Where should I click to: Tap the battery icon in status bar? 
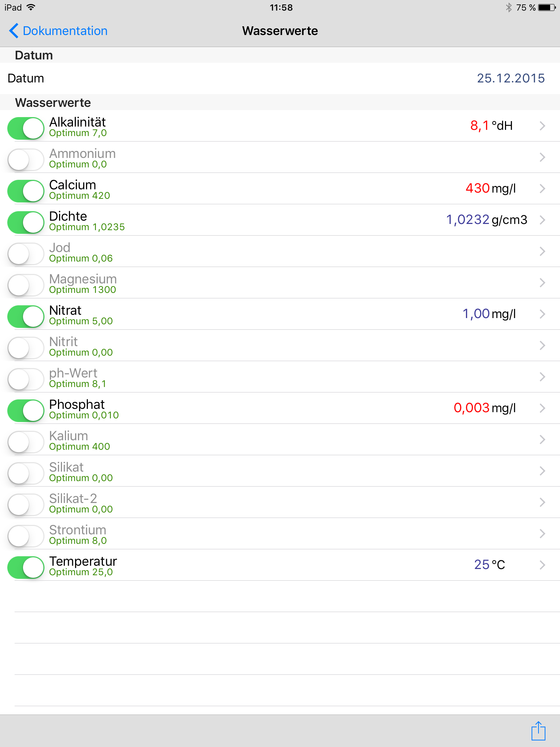[547, 8]
